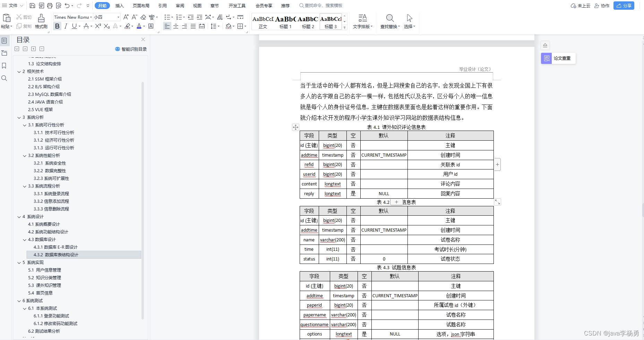Open Print Preview icon
The image size is (644, 340).
pos(59,6)
